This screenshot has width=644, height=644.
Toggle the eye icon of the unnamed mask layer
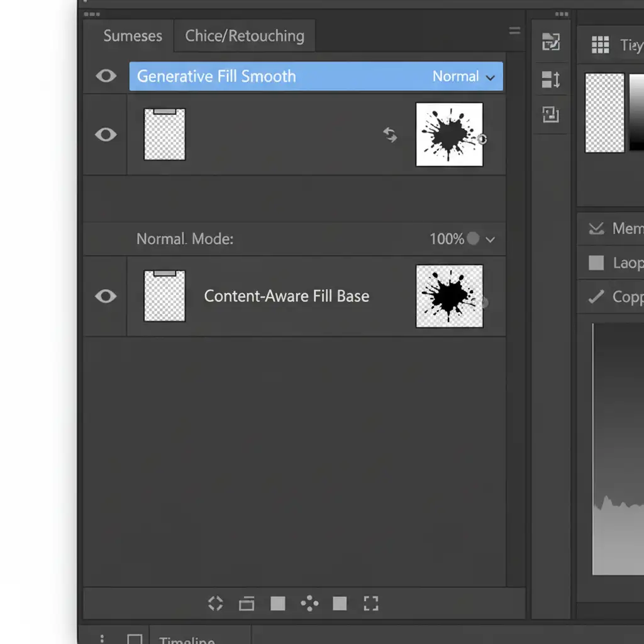pyautogui.click(x=106, y=135)
